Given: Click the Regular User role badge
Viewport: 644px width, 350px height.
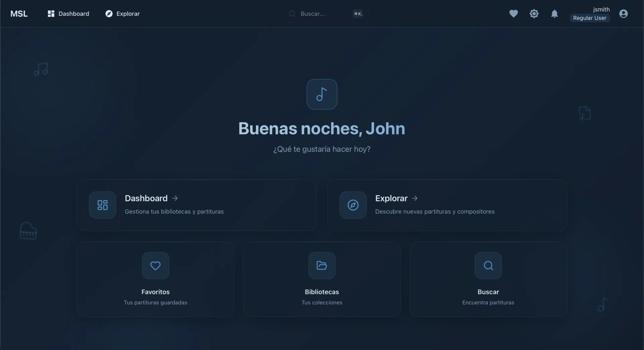Looking at the screenshot, I should pos(590,18).
